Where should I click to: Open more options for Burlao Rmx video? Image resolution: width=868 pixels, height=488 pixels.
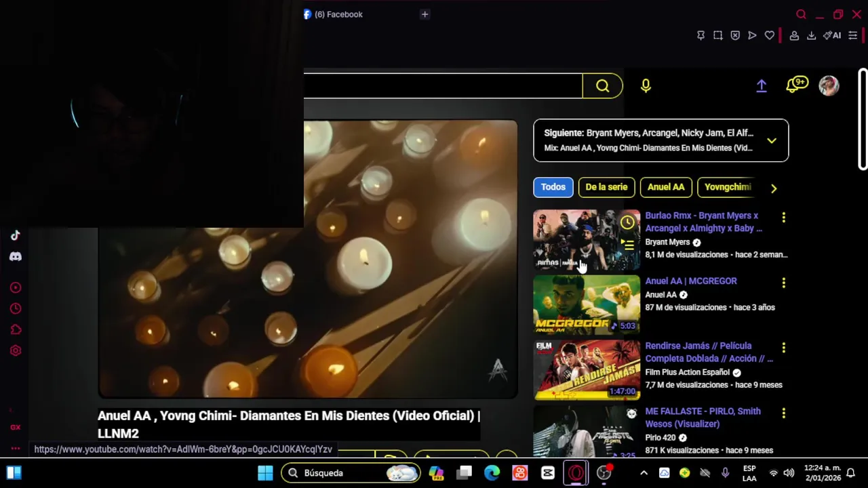pos(783,218)
